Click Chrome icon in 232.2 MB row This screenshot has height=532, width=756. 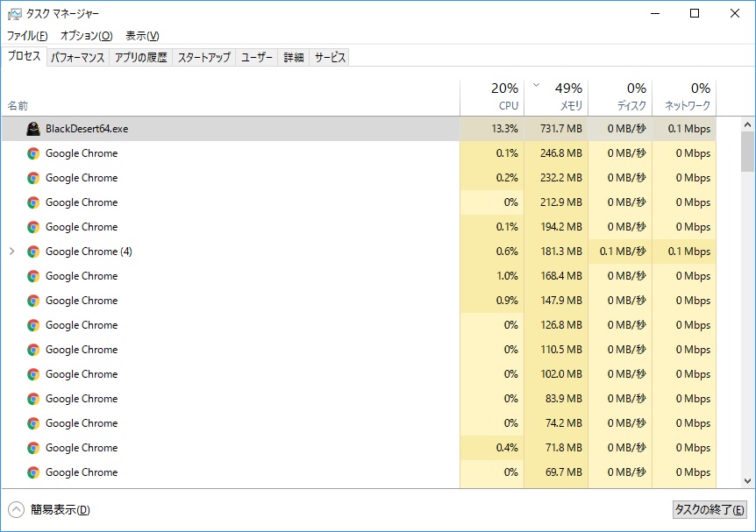(x=33, y=178)
